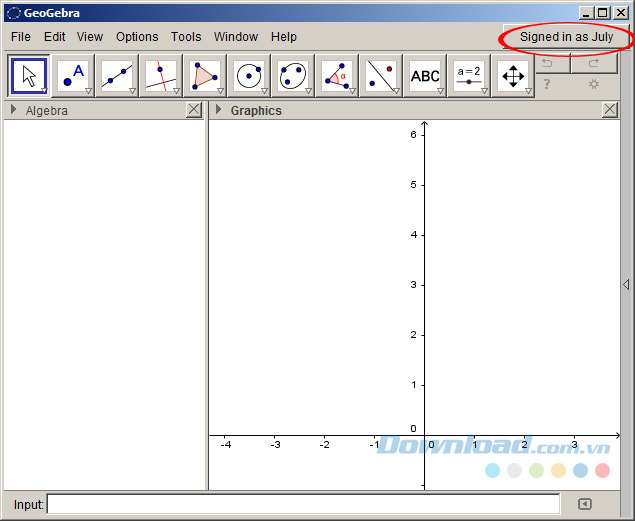
Task: Choose the Angle measurement tool
Action: click(337, 76)
